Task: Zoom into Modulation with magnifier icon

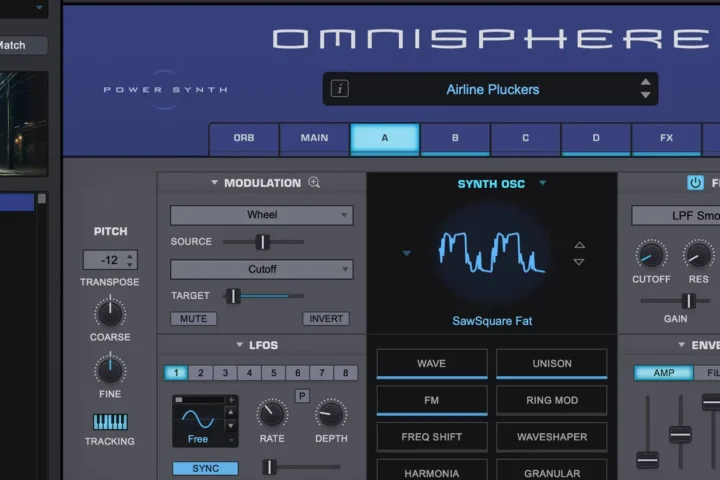Action: click(x=314, y=182)
